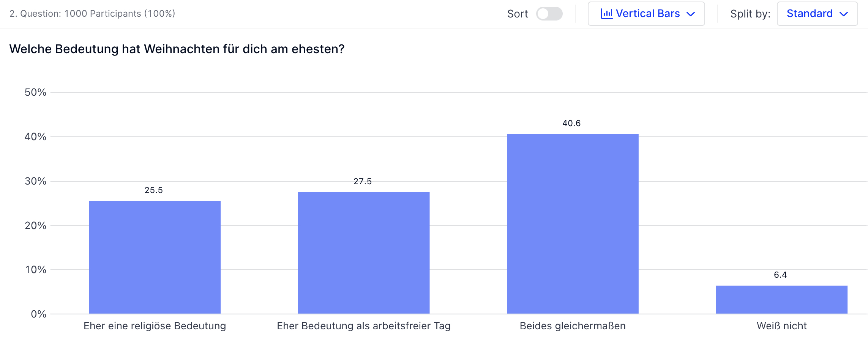Select the "Eher eine religiöse Bedeutung" bar
This screenshot has height=354, width=868.
click(x=155, y=257)
